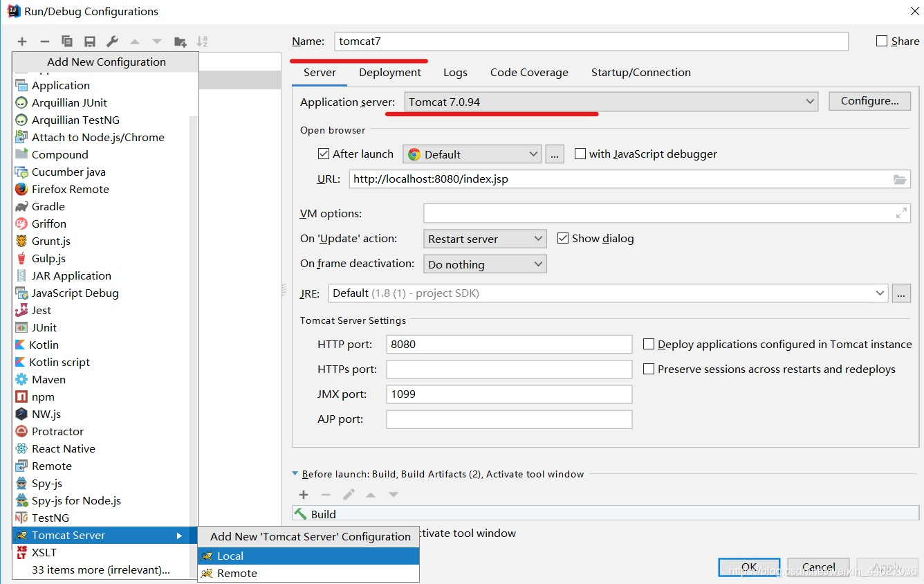This screenshot has width=924, height=584.
Task: Click the Save Configuration disk icon
Action: [x=89, y=42]
